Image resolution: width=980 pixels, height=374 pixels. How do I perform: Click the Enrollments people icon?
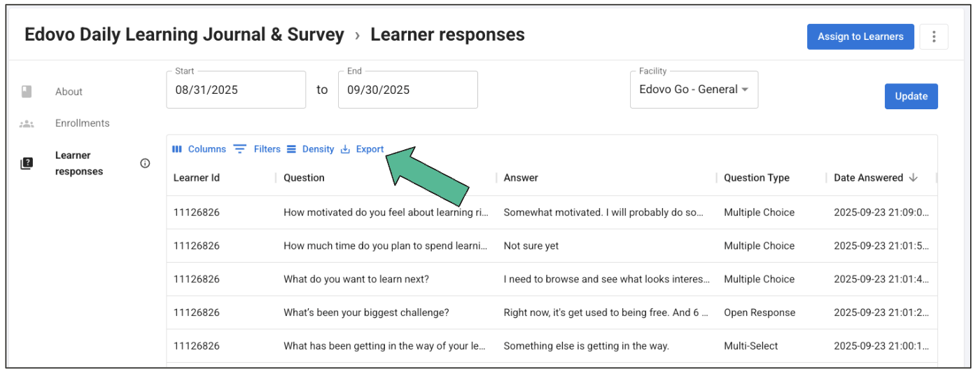(27, 123)
